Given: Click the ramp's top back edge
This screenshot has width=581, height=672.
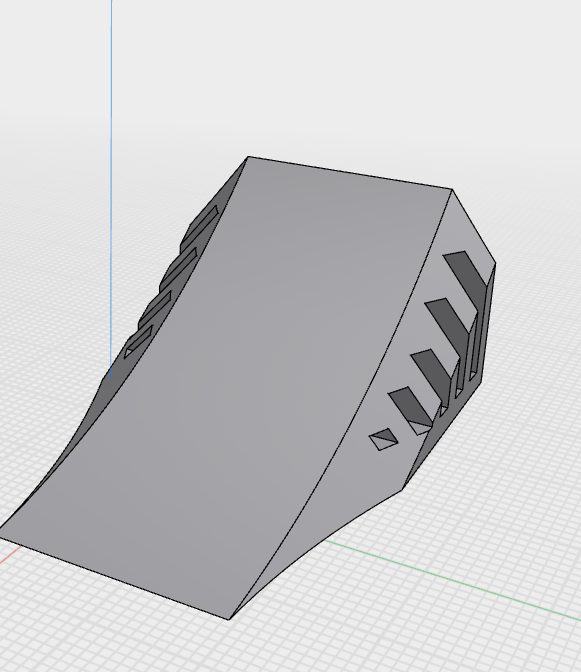Looking at the screenshot, I should (x=350, y=173).
